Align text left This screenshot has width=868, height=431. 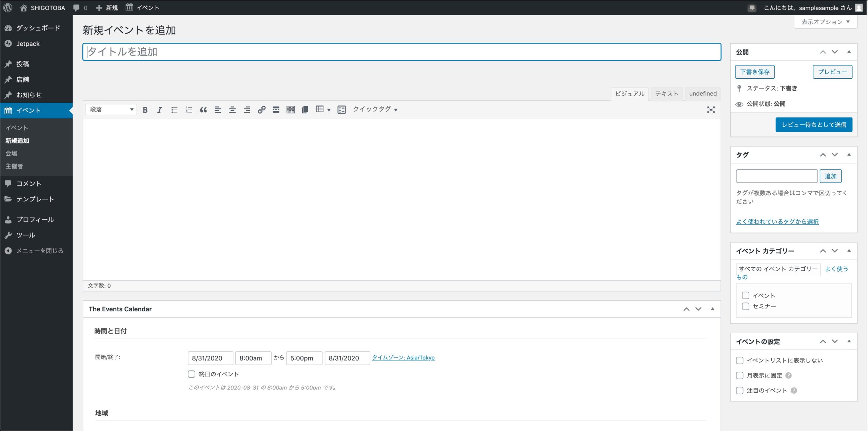pos(218,110)
